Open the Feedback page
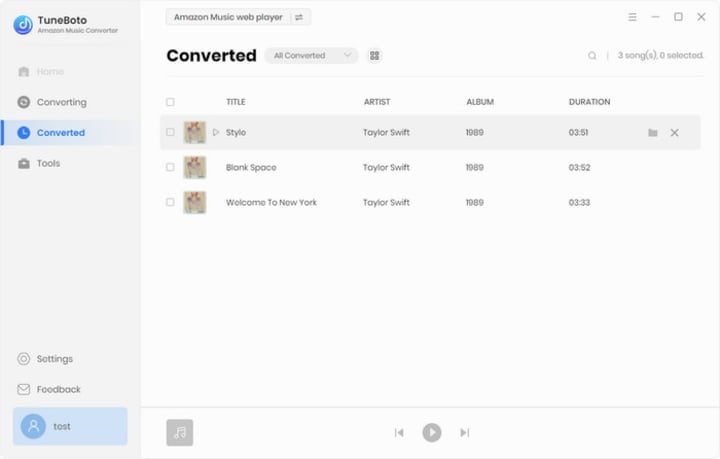Image resolution: width=720 pixels, height=459 pixels. click(49, 389)
